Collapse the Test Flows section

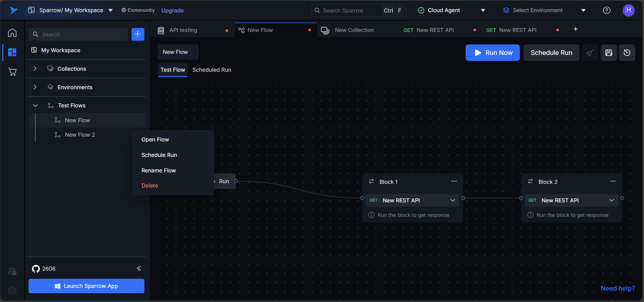click(35, 106)
